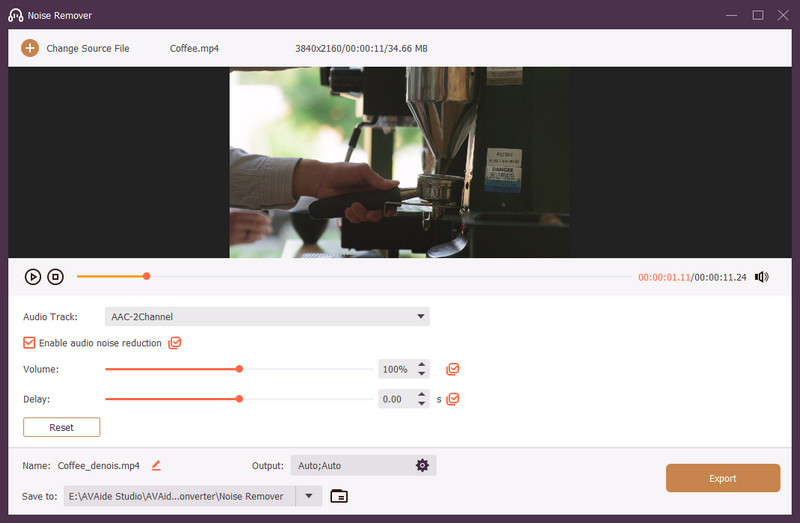This screenshot has width=800, height=523.
Task: Maximize the Noise Remover window
Action: click(758, 15)
